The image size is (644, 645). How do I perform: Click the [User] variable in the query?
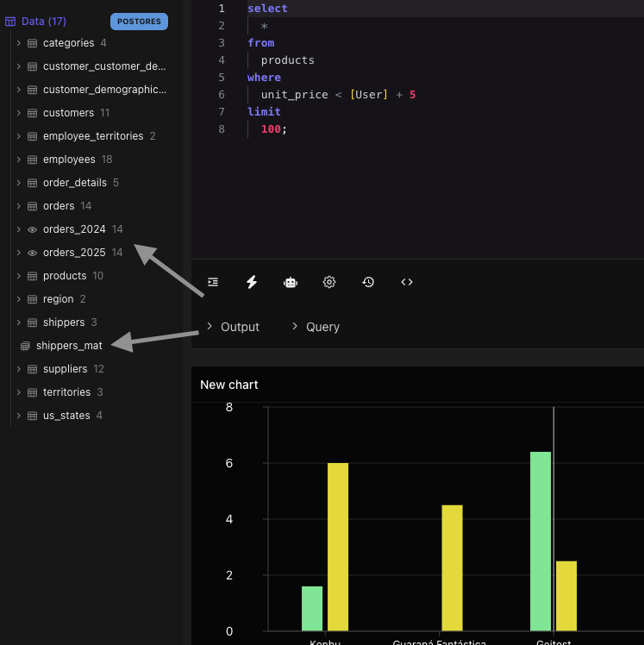coord(369,95)
